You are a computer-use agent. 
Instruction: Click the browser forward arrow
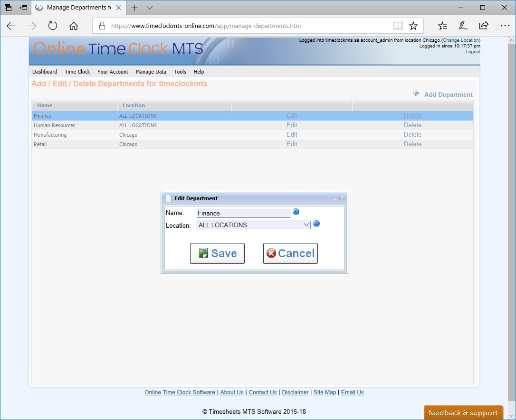coord(31,26)
